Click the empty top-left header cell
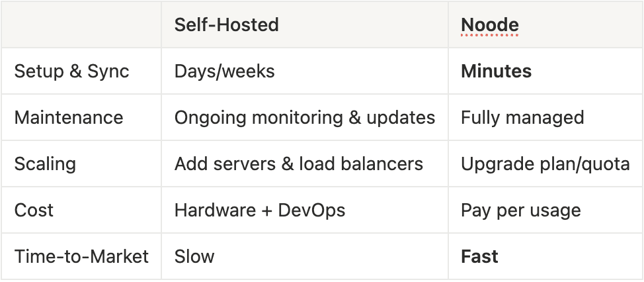The width and height of the screenshot is (644, 282). point(81,25)
